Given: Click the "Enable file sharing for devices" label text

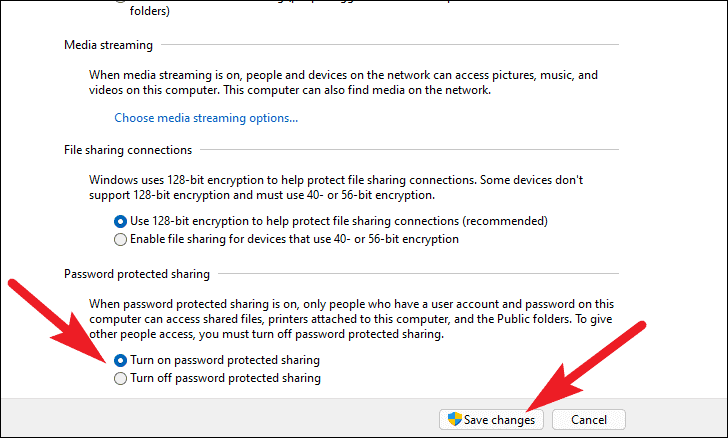Looking at the screenshot, I should pyautogui.click(x=294, y=239).
